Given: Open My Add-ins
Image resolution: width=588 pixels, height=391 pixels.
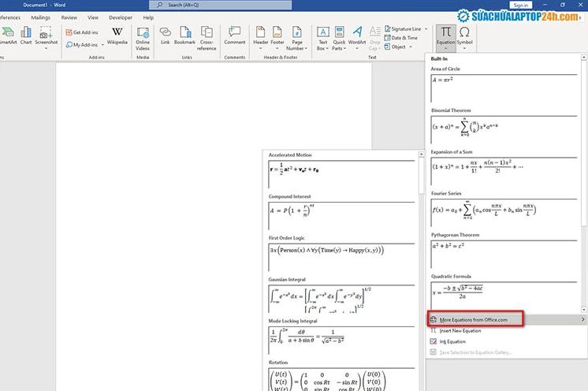Looking at the screenshot, I should pos(82,45).
